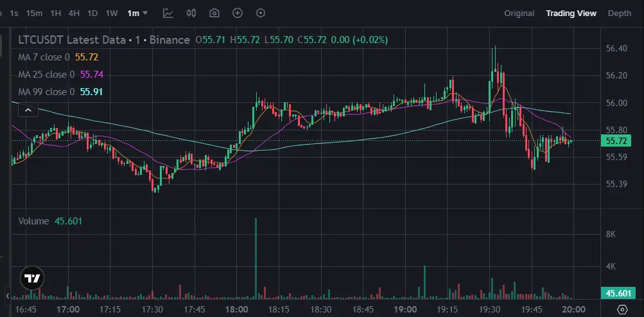Expand the left side panel arrow

[x=8, y=296]
